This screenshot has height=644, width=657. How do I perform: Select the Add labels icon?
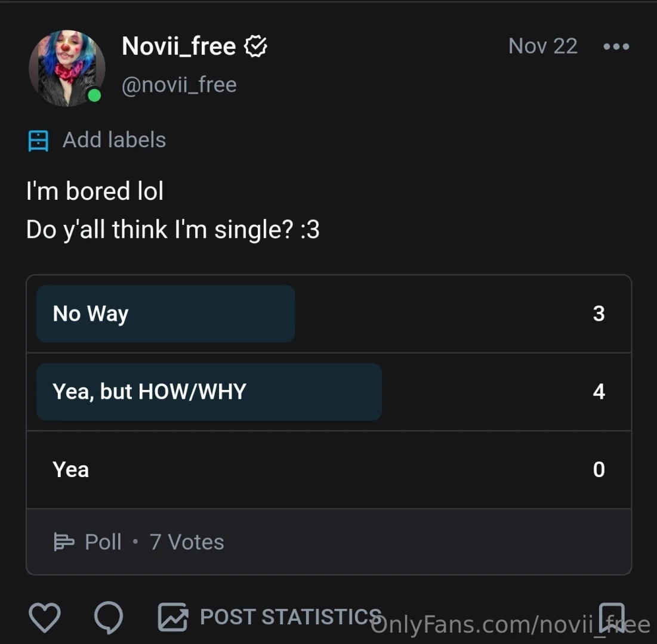[38, 140]
